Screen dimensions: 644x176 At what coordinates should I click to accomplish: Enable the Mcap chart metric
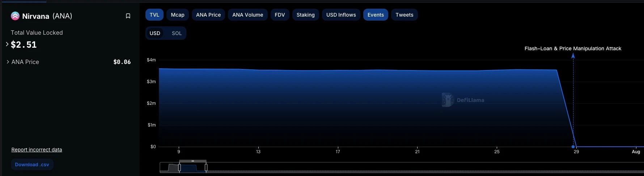click(178, 15)
